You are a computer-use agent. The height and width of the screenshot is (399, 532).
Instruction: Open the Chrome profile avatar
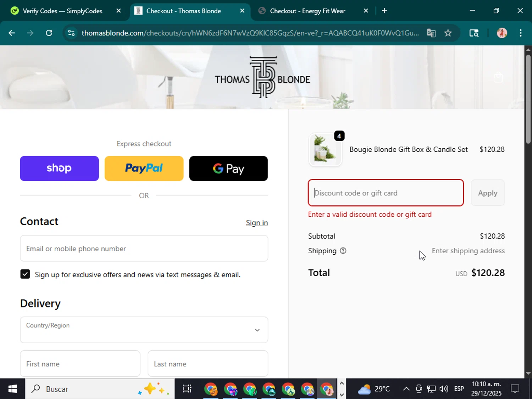point(502,33)
